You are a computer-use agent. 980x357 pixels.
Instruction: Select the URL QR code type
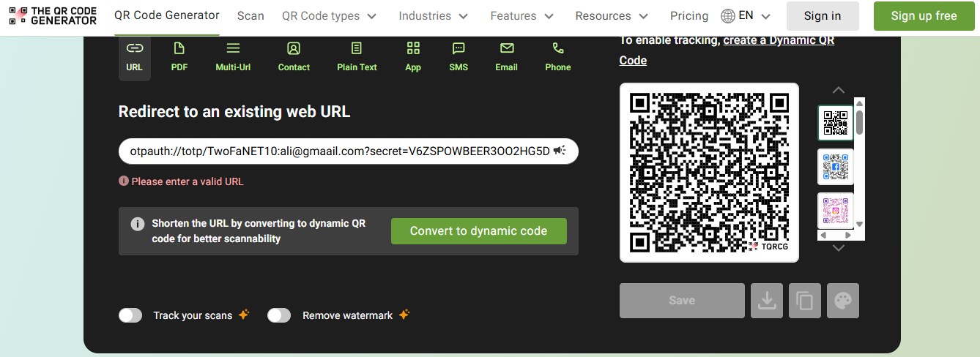coord(135,57)
